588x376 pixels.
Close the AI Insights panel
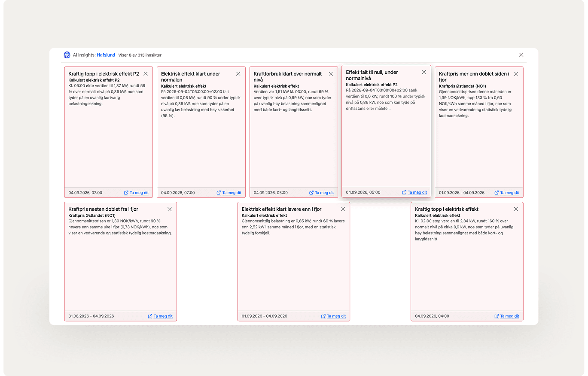coord(521,55)
